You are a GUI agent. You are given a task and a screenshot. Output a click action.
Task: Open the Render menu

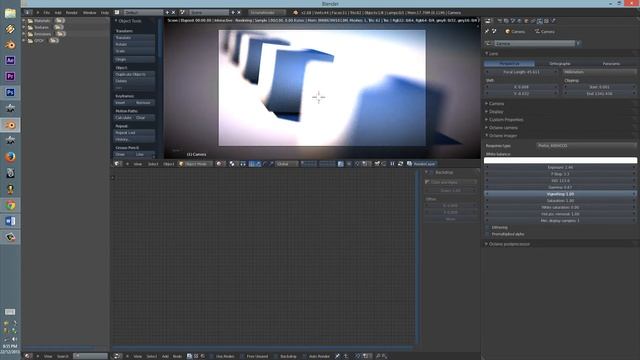(71, 13)
